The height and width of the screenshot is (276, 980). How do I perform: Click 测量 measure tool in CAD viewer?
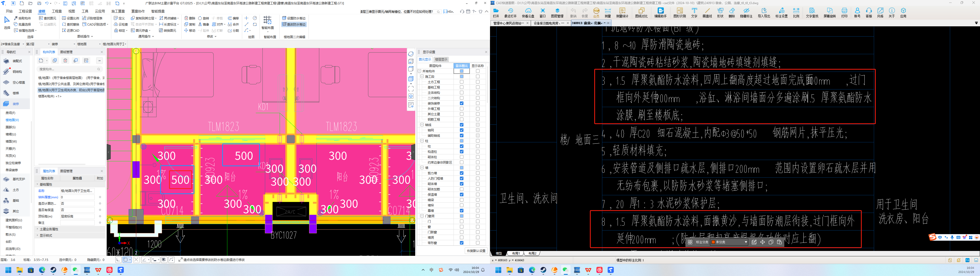608,13
